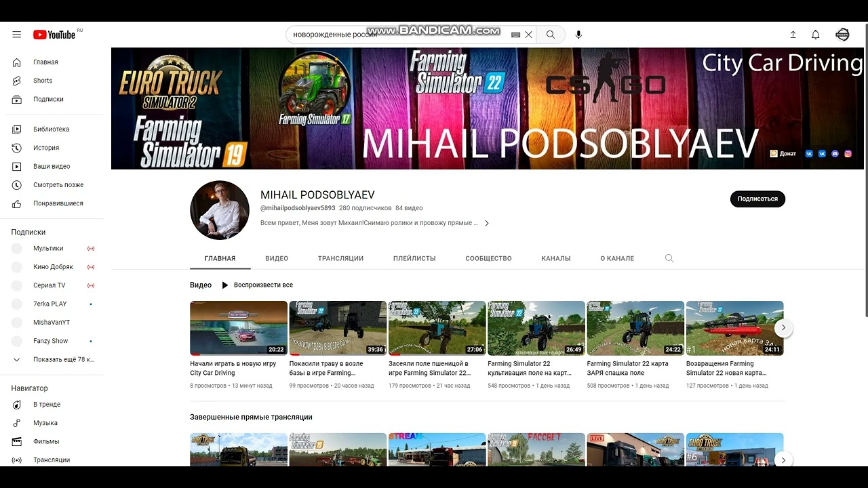
Task: Open the 24:11 new map video thumbnail
Action: pyautogui.click(x=735, y=328)
